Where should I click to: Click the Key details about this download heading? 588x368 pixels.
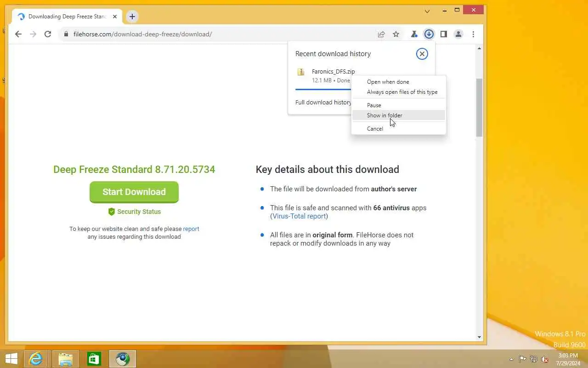[328, 170]
